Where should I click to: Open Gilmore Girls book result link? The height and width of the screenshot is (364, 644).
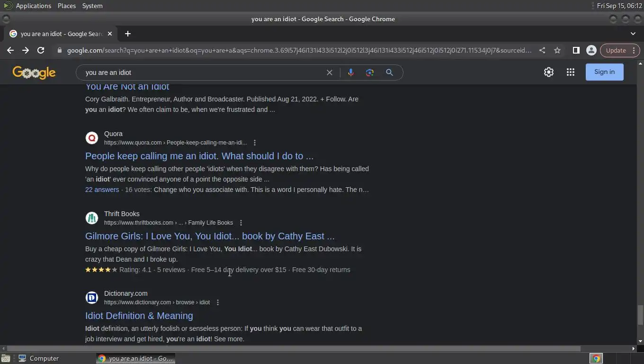point(210,236)
